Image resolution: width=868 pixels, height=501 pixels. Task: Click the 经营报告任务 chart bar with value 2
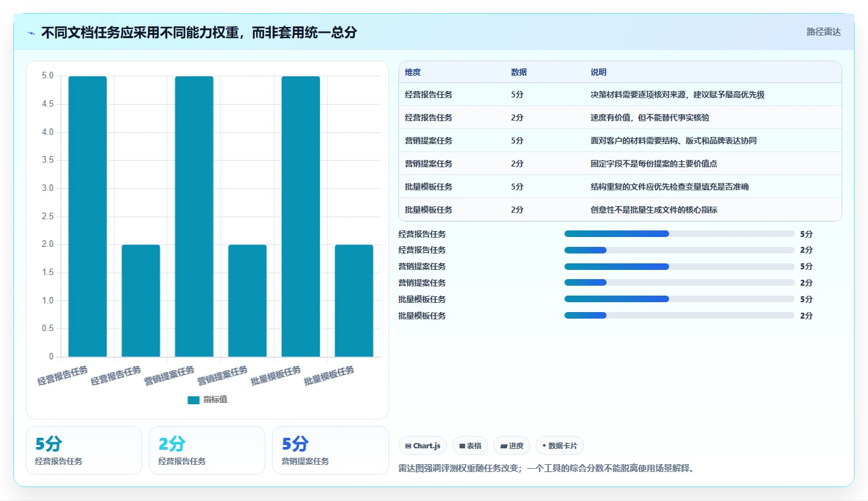(x=141, y=301)
